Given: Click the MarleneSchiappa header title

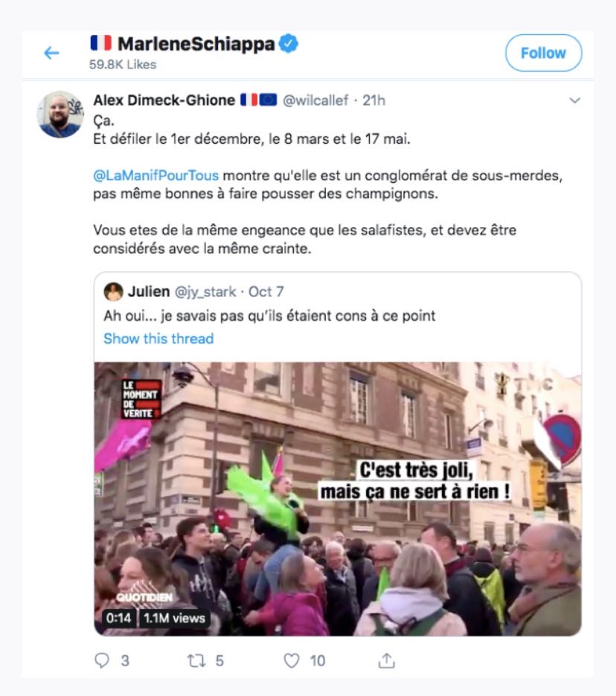Looking at the screenshot, I should (196, 43).
